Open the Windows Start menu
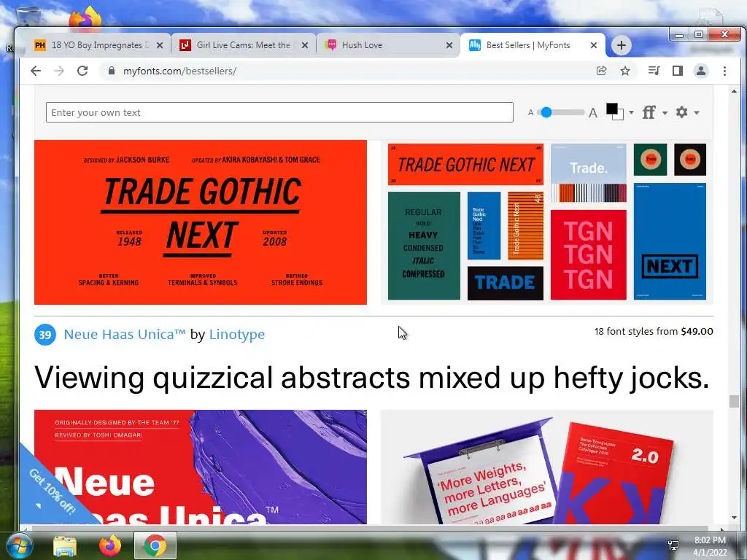 click(x=19, y=546)
